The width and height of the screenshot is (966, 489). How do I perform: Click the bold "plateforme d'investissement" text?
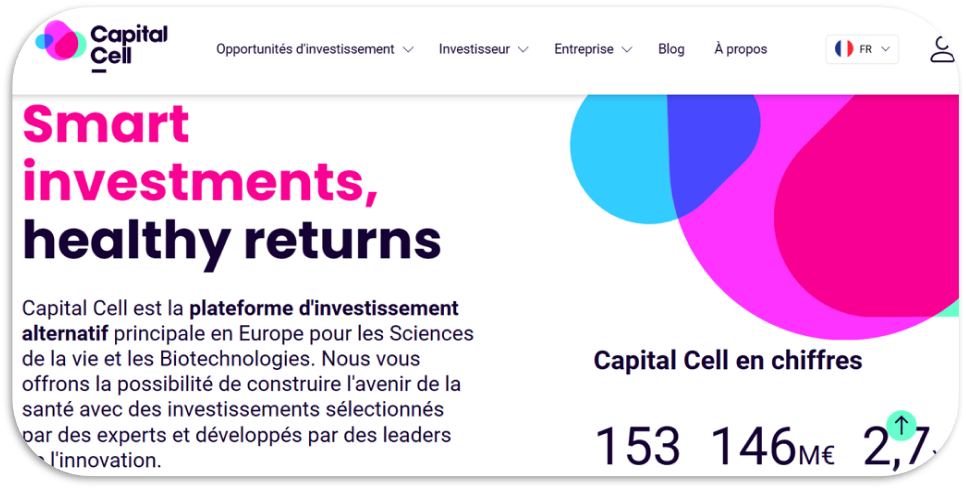click(324, 308)
